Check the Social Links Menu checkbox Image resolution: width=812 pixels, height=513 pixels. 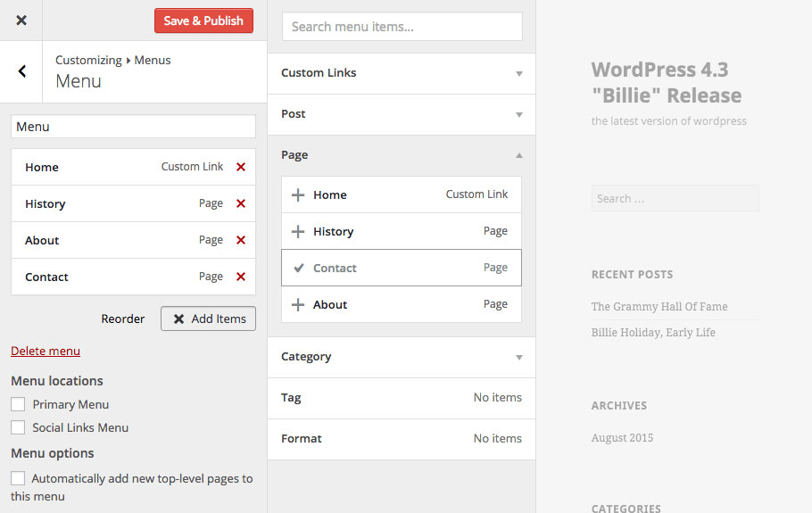18,427
